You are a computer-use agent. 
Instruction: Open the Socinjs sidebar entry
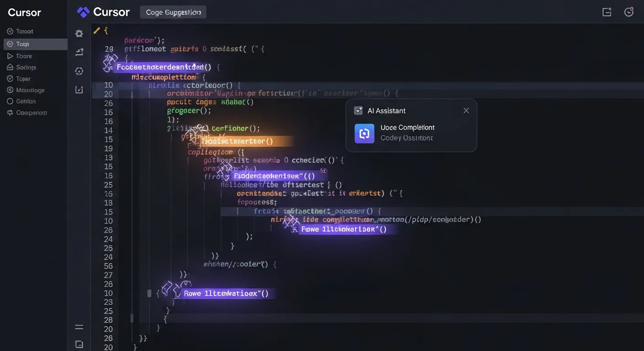pyautogui.click(x=25, y=67)
